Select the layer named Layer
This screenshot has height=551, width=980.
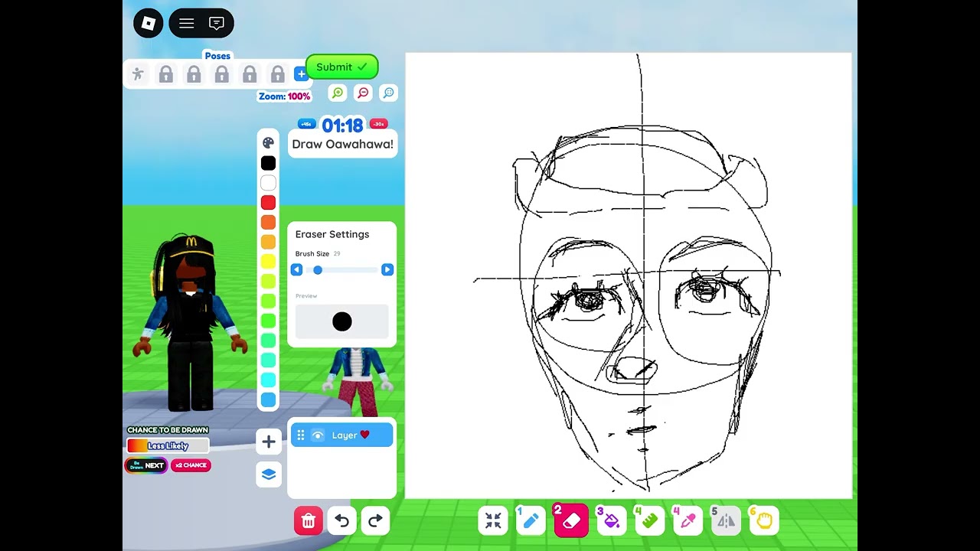click(x=341, y=435)
